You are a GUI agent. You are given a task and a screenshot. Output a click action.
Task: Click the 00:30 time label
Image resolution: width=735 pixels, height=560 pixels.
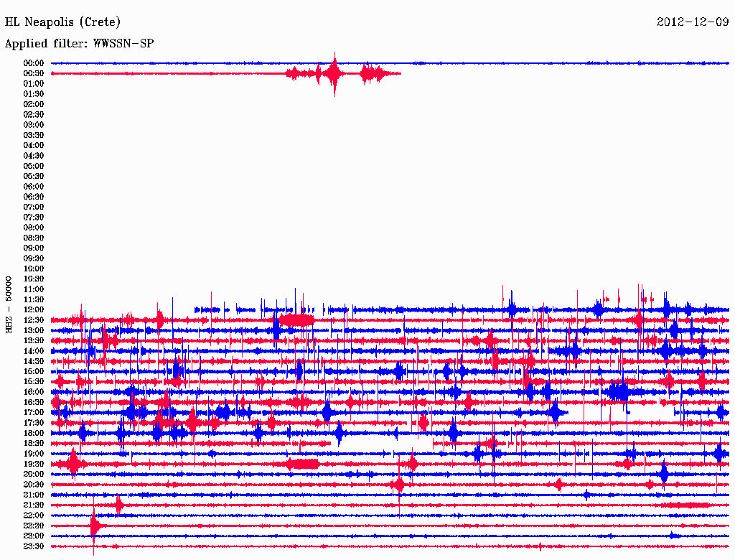(34, 73)
